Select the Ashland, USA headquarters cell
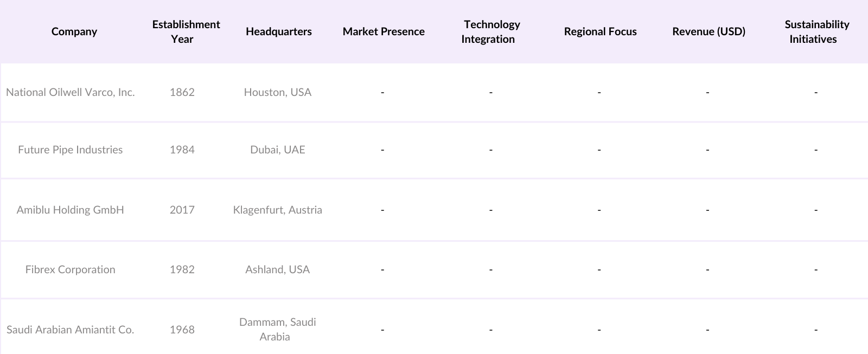This screenshot has height=354, width=868. 277,269
